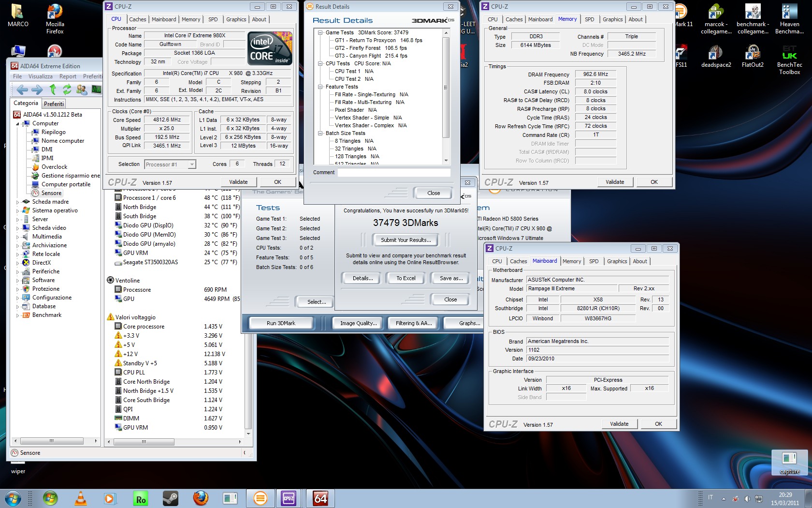This screenshot has width=812, height=508.
Task: Collapse Batch Size Tests node
Action: coord(320,134)
